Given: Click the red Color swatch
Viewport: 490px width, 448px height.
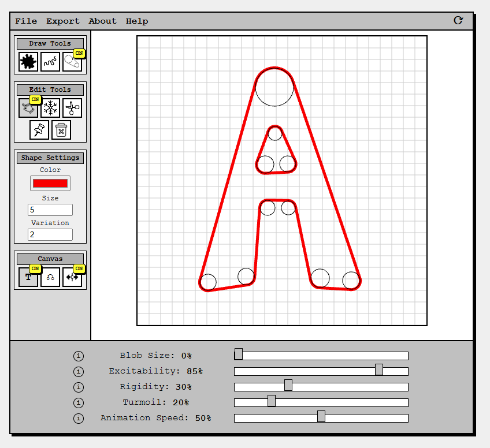Looking at the screenshot, I should 50,183.
